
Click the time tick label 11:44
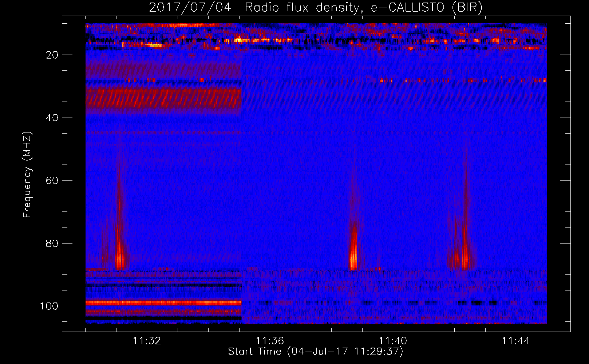point(516,341)
